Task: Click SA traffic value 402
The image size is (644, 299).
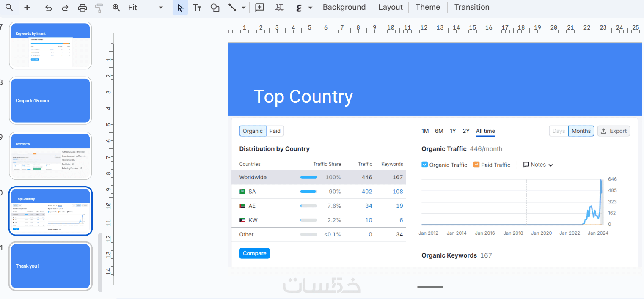Action: (367, 192)
